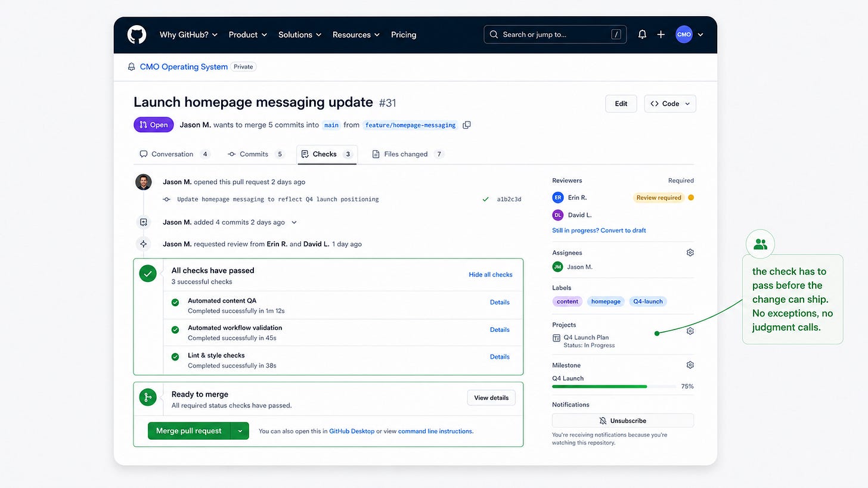The image size is (868, 488).
Task: Expand the Resources menu
Action: tap(356, 35)
